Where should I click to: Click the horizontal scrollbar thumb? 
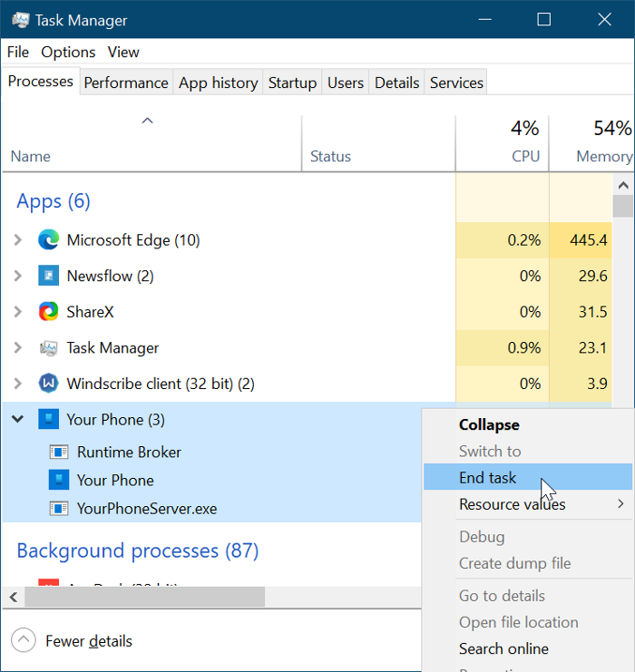tap(145, 597)
